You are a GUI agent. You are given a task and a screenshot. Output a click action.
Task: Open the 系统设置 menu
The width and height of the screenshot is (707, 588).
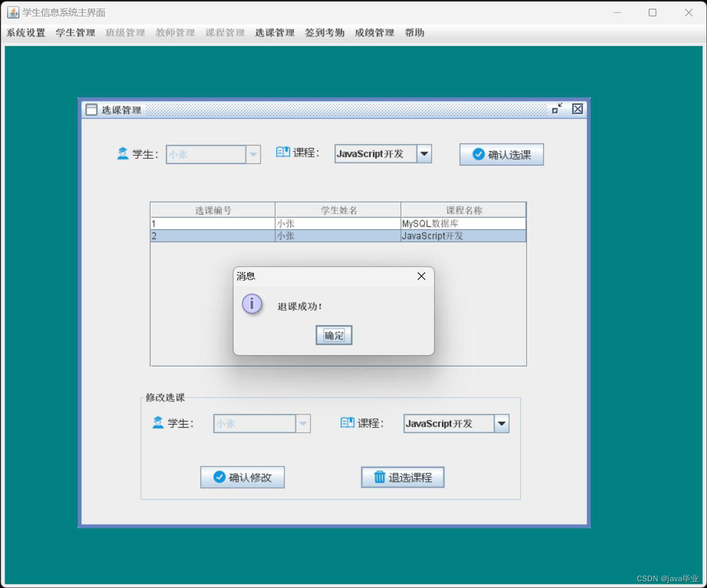coord(26,33)
